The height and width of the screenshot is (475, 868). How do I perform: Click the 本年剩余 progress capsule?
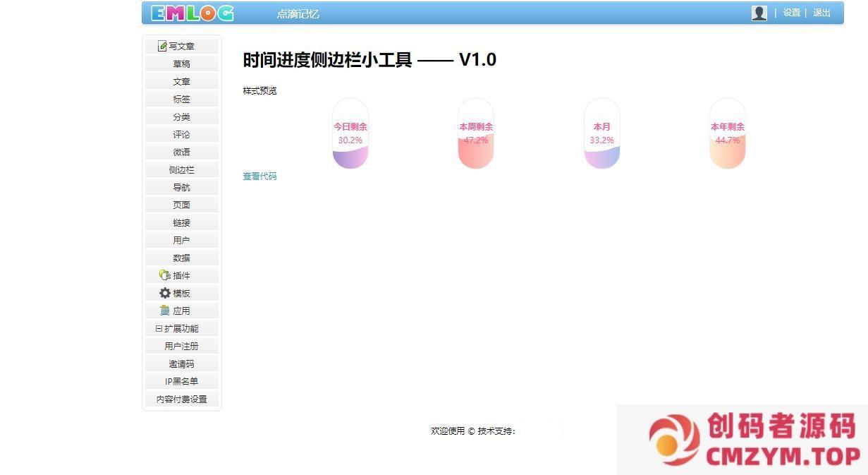[728, 133]
